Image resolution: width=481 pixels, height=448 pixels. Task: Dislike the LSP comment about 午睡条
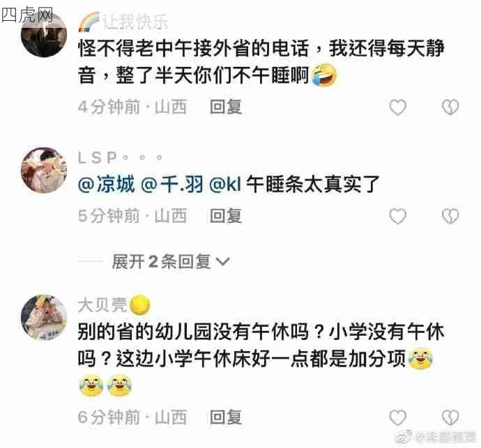point(450,216)
